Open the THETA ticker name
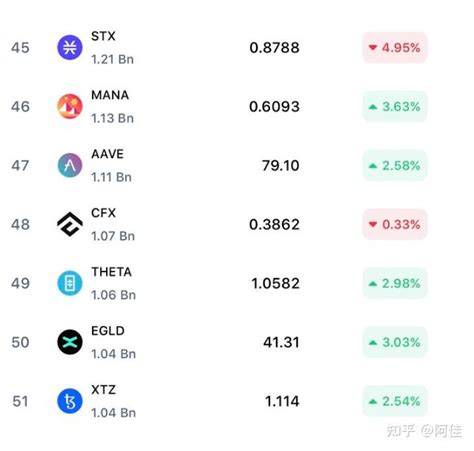Image resolution: width=474 pixels, height=451 pixels. click(111, 272)
